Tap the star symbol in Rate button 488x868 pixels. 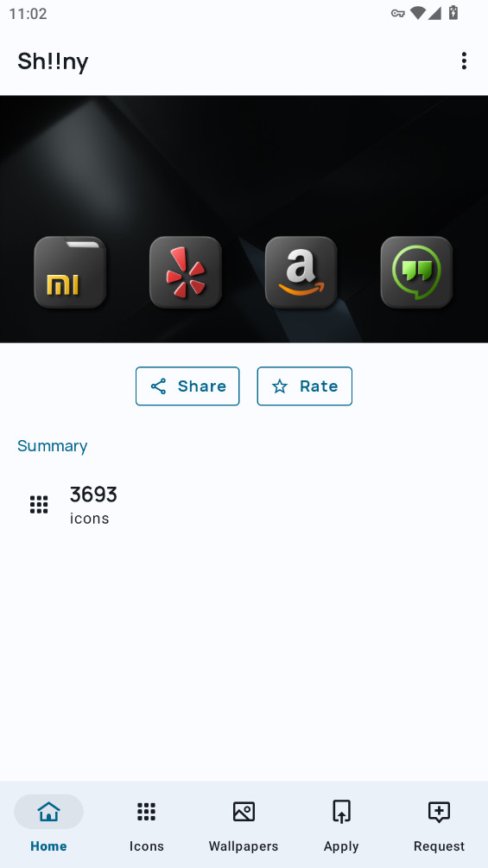pos(280,386)
